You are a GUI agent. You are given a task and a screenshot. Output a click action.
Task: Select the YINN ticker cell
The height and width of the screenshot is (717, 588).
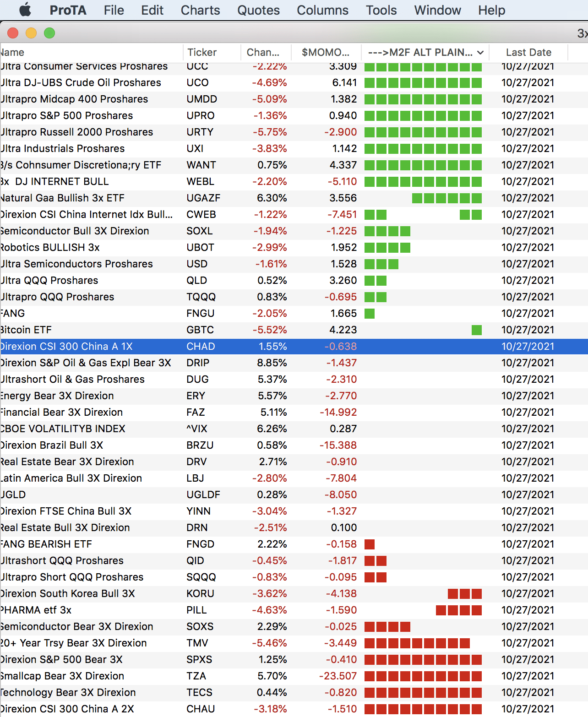pyautogui.click(x=198, y=511)
